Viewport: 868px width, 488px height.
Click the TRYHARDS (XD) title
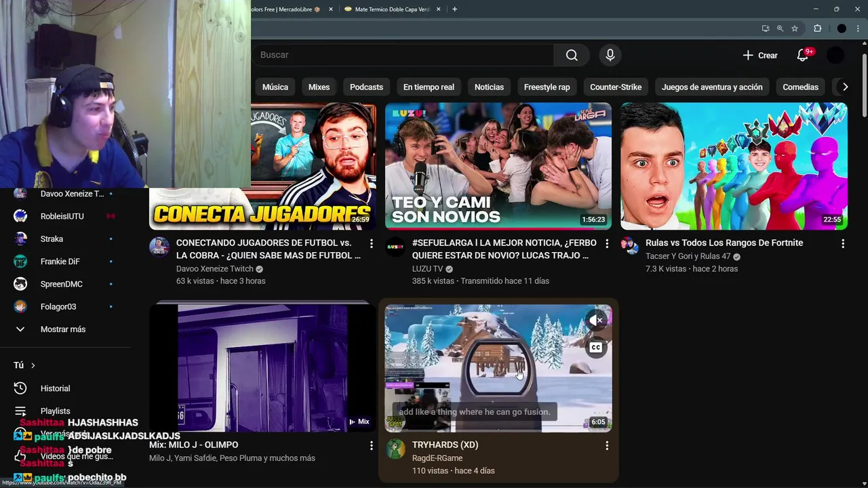coord(445,445)
